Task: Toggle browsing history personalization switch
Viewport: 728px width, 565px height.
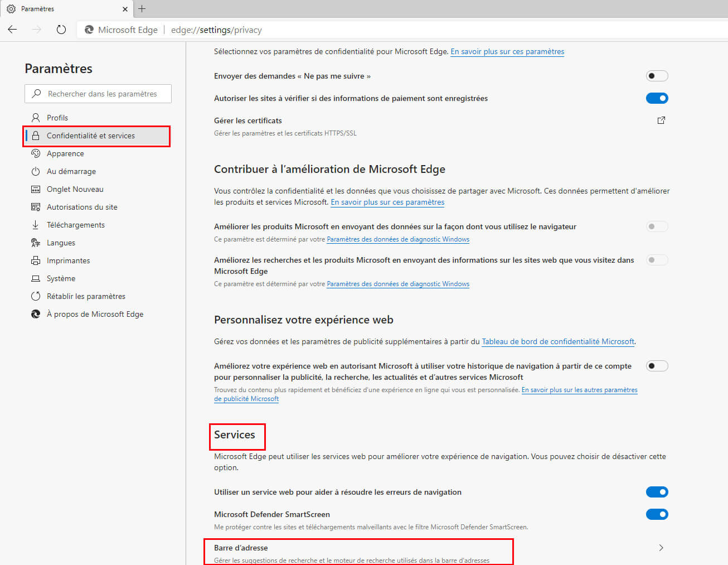Action: pyautogui.click(x=657, y=366)
